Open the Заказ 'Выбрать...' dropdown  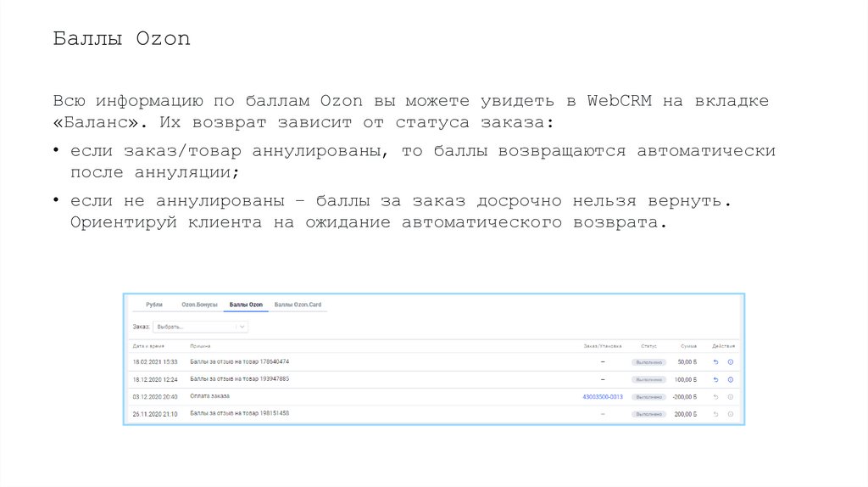point(200,327)
